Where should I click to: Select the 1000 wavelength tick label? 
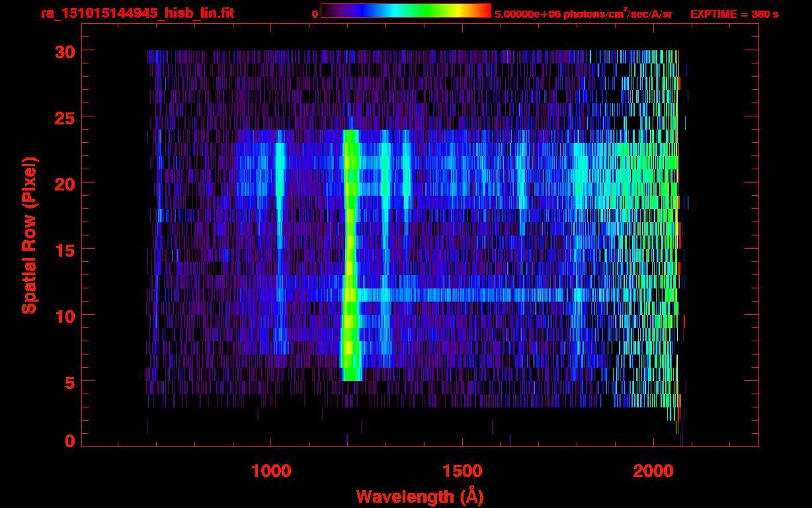click(271, 471)
